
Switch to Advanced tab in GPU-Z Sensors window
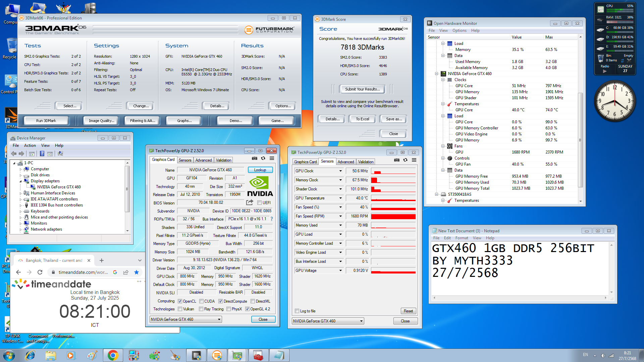[346, 162]
